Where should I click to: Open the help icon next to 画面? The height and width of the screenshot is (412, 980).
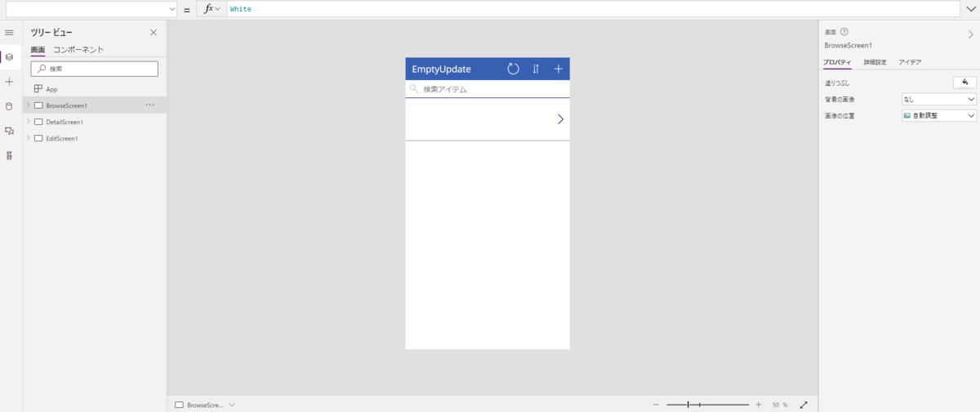click(x=844, y=32)
